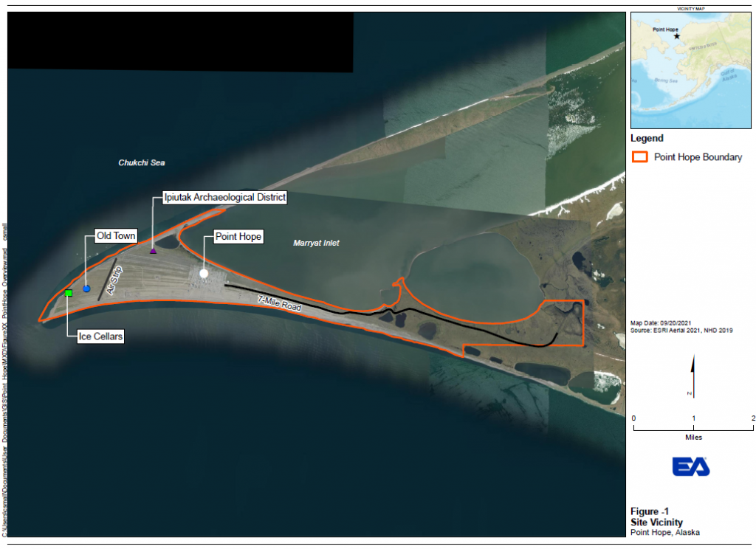Image resolution: width=756 pixels, height=549 pixels.
Task: Click the blue EA company logo
Action: point(691,466)
